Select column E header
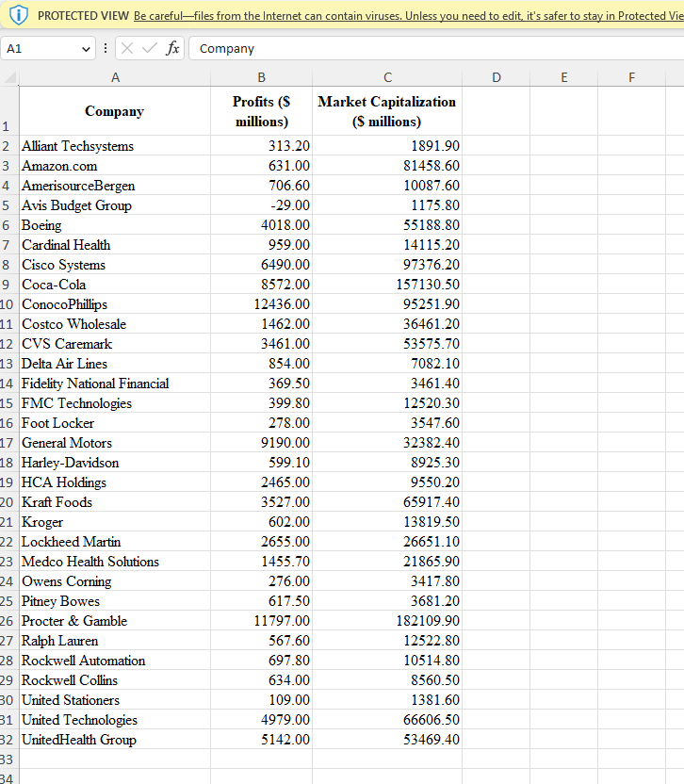The image size is (684, 784). coord(564,77)
